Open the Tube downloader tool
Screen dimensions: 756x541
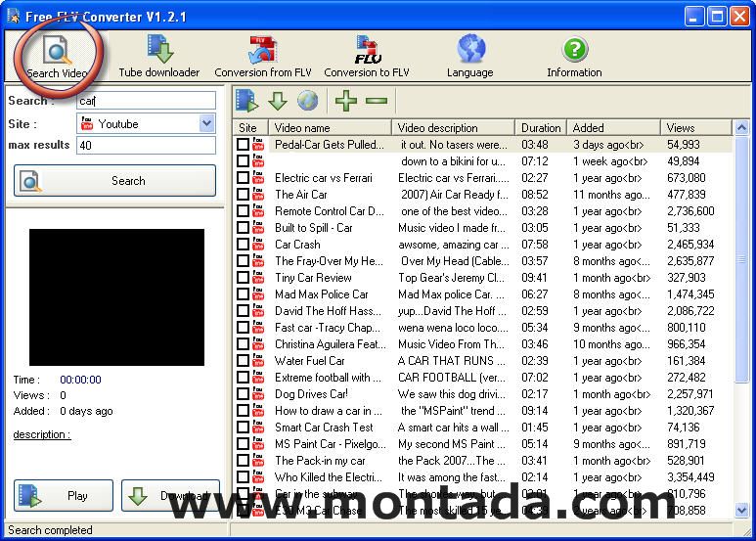(x=159, y=57)
